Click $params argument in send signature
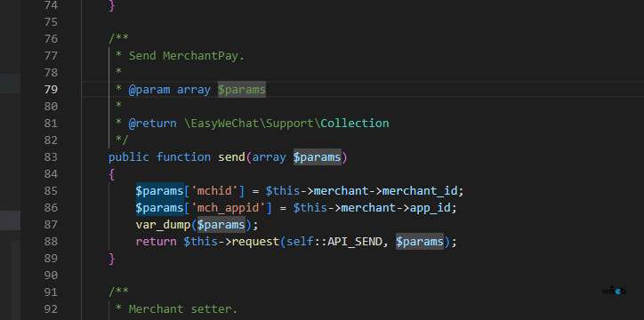The width and height of the screenshot is (644, 320). (x=317, y=157)
